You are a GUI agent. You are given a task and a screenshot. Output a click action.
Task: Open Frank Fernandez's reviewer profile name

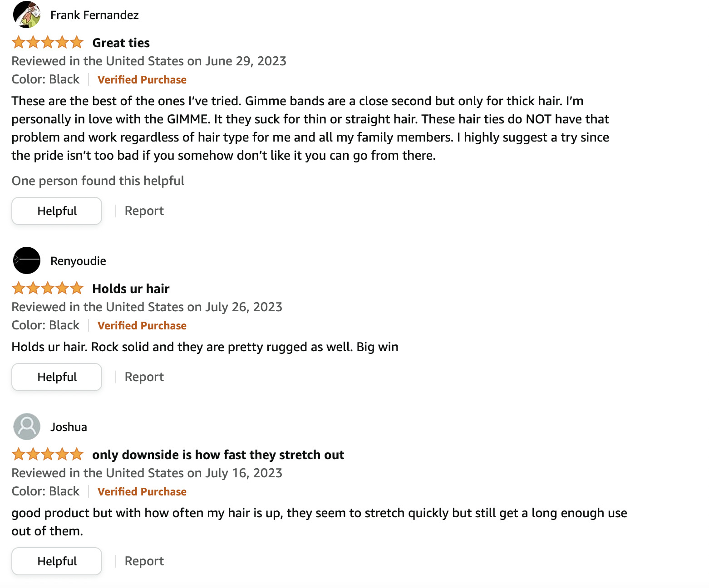click(x=94, y=15)
